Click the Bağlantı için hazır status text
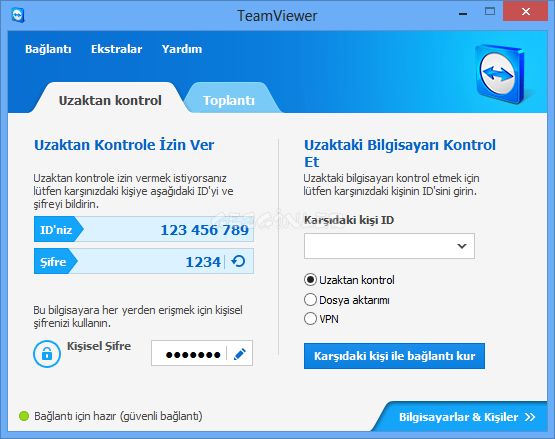 pyautogui.click(x=118, y=416)
